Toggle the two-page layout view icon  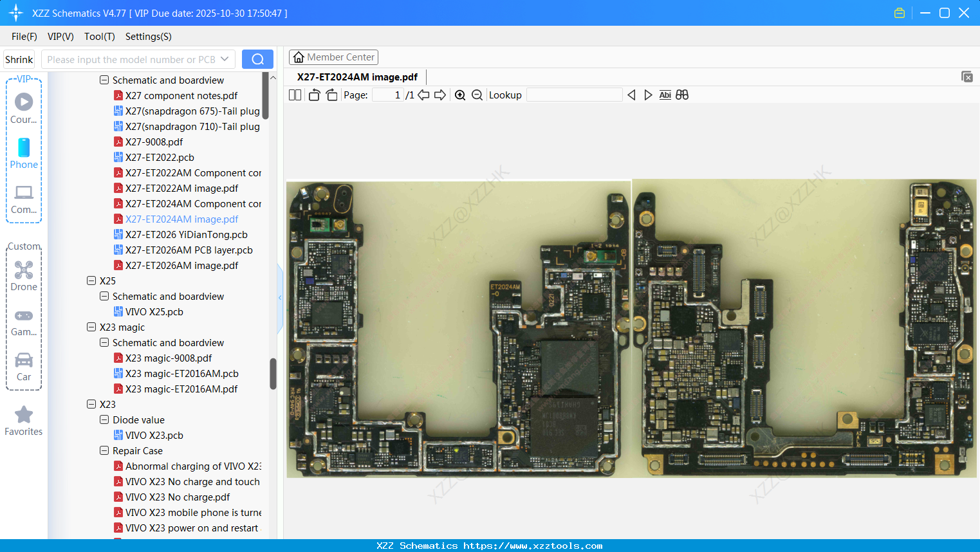[295, 95]
